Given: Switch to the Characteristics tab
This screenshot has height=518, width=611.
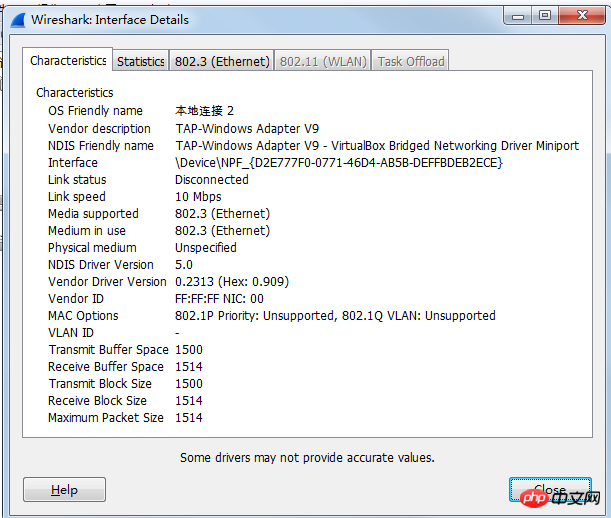Looking at the screenshot, I should point(68,60).
